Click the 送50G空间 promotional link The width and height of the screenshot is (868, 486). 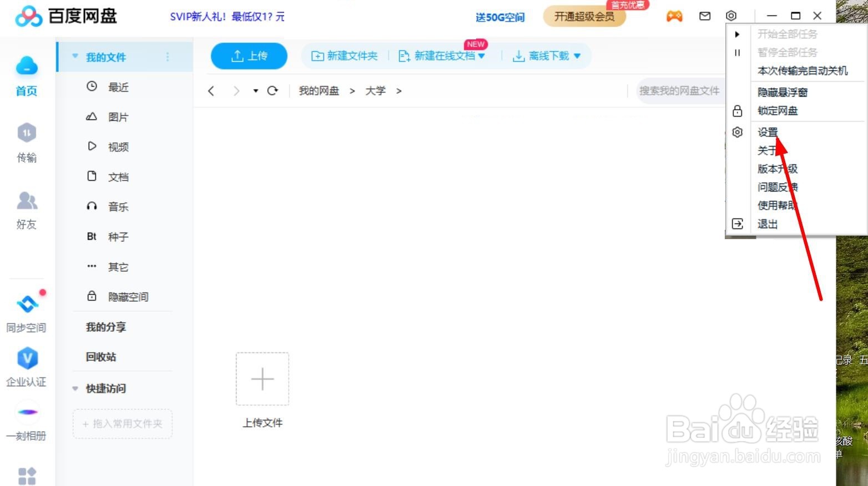coord(499,17)
